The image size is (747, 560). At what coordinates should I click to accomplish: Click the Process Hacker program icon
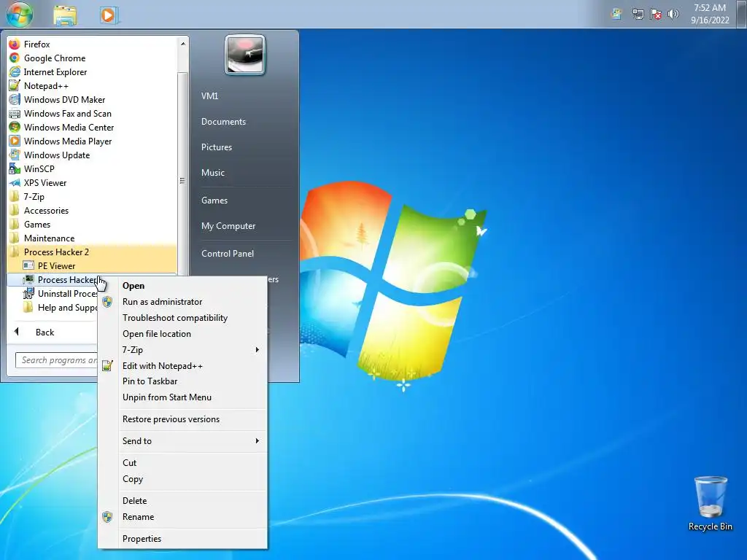(x=28, y=279)
